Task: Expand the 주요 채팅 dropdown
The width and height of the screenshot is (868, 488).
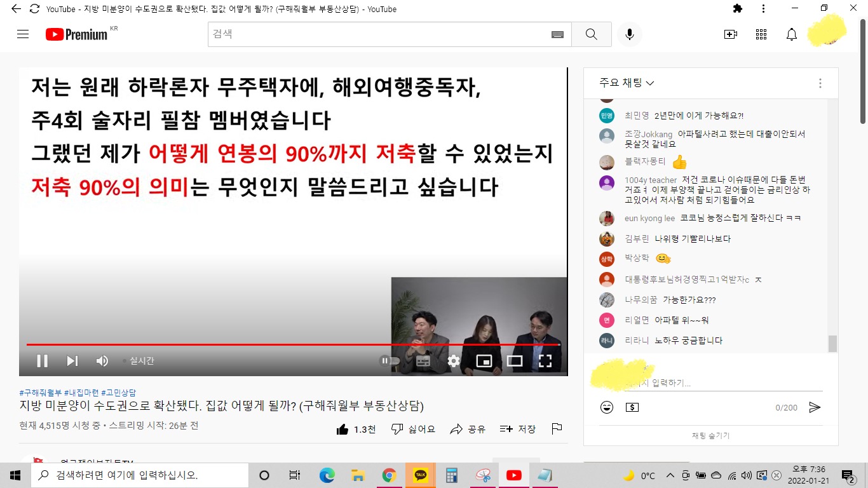Action: 627,83
